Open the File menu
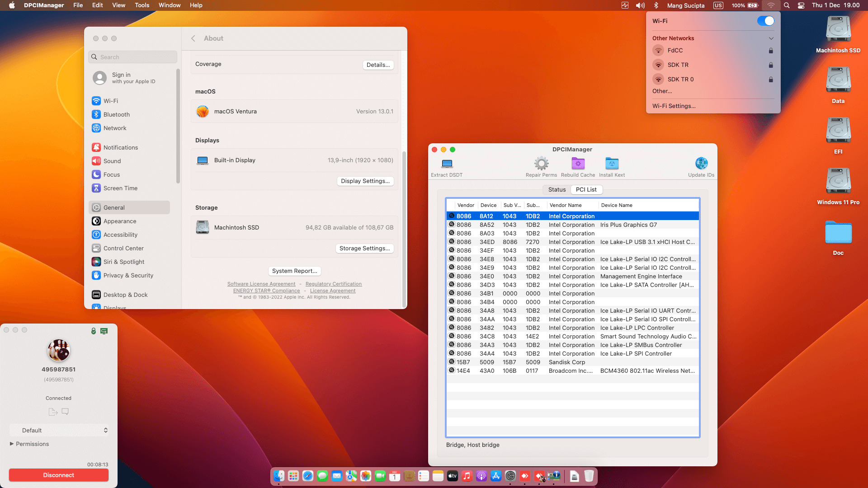This screenshot has height=488, width=868. pyautogui.click(x=78, y=5)
